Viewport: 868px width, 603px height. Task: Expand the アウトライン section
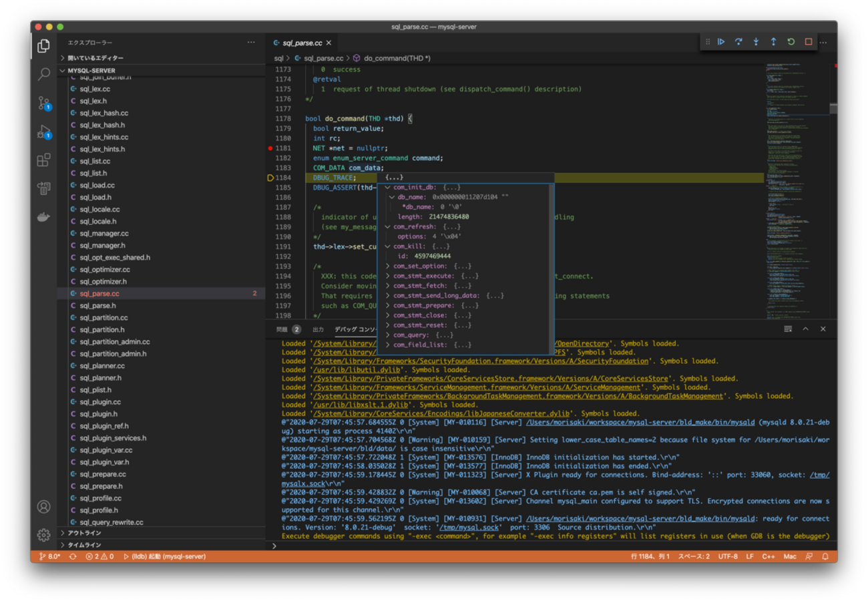click(84, 533)
